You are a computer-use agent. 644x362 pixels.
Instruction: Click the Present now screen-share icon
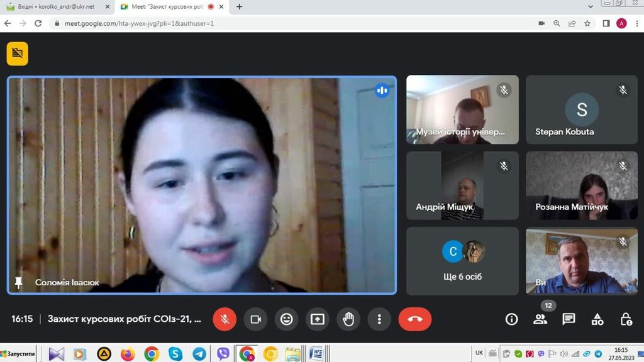point(318,319)
